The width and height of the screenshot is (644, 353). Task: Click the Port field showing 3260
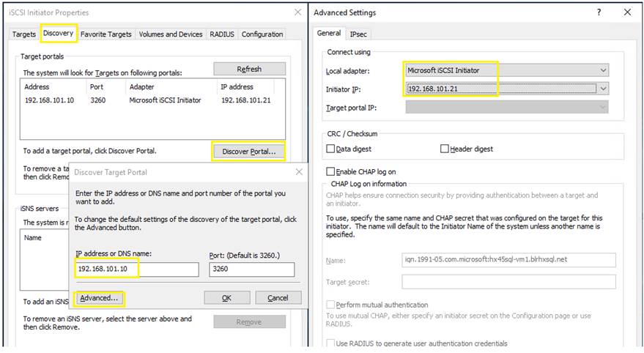pyautogui.click(x=252, y=270)
